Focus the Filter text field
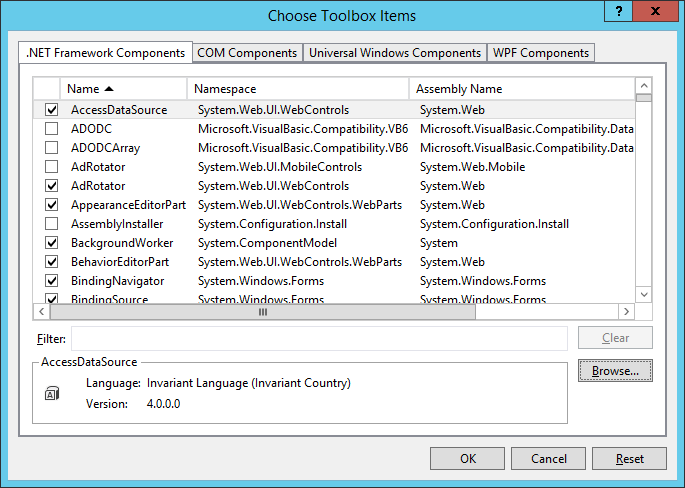The image size is (685, 488). click(319, 338)
